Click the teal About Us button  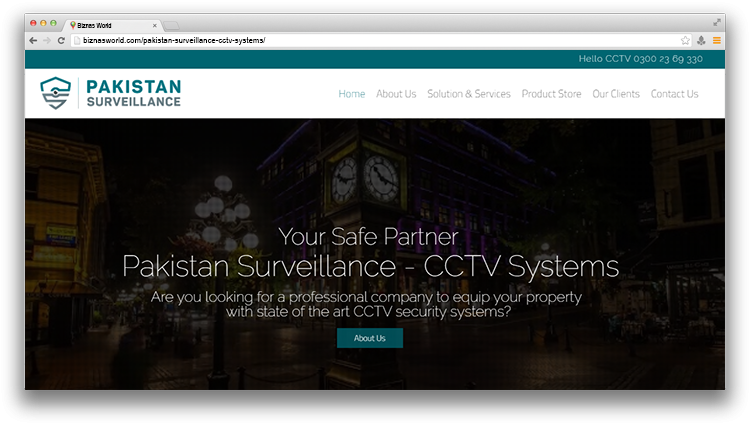tap(370, 338)
